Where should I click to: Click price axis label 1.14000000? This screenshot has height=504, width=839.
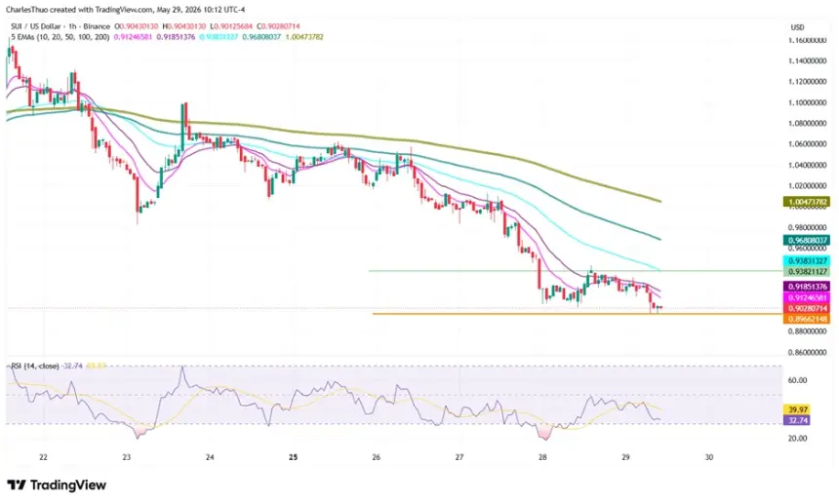(808, 61)
